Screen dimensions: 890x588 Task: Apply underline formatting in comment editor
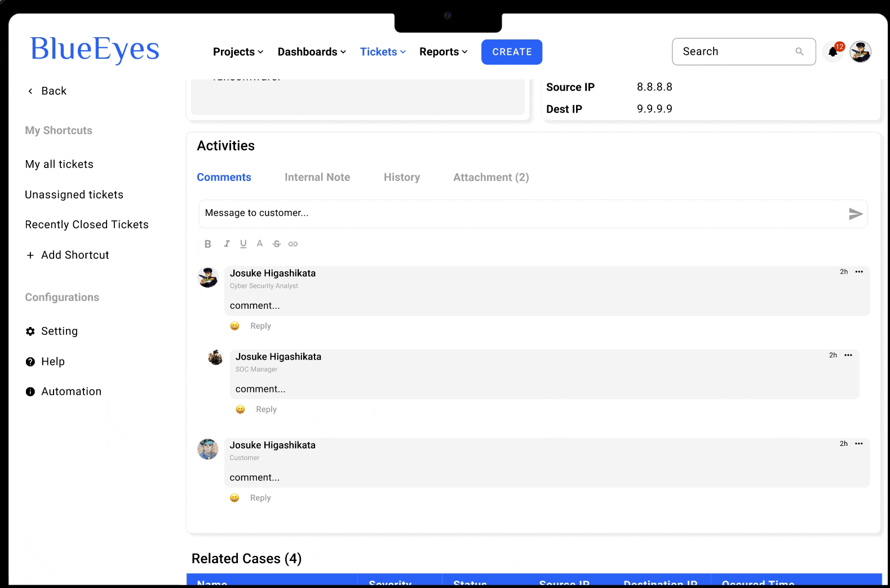click(x=243, y=244)
